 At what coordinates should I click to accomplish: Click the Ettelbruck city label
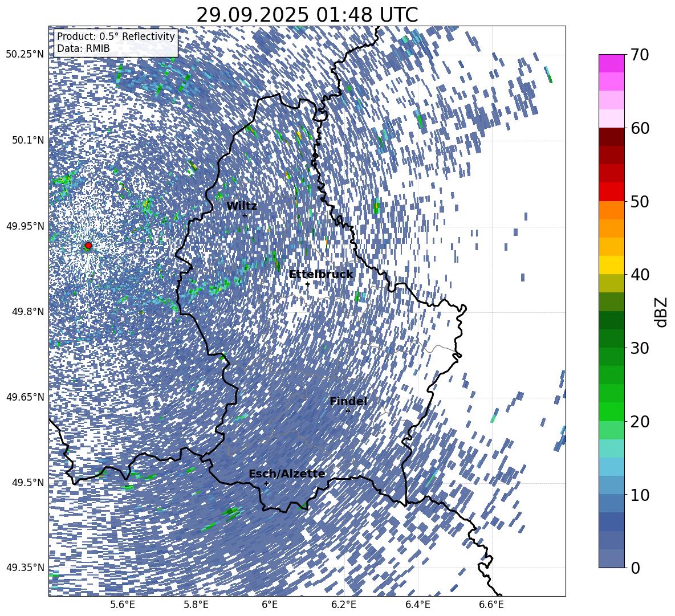(321, 275)
